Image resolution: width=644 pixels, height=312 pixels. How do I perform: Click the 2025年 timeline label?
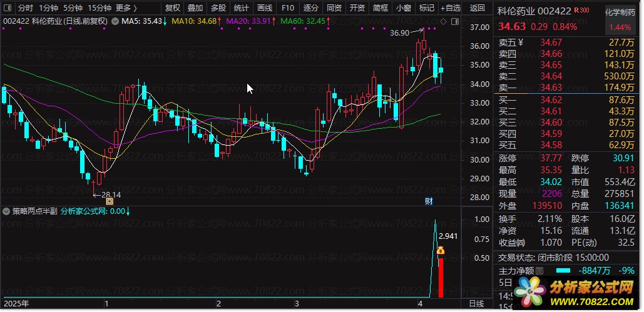coord(16,304)
